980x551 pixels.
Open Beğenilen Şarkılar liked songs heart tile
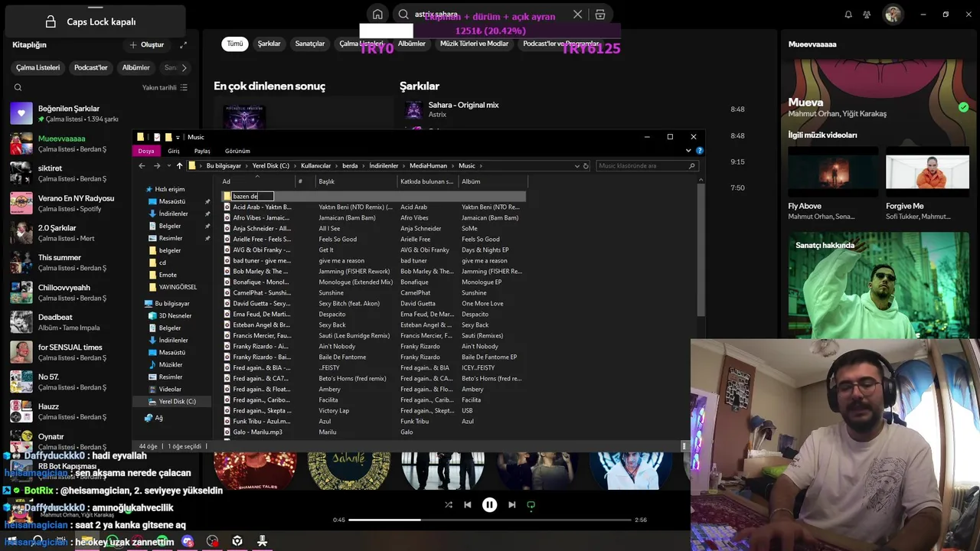[x=21, y=113]
